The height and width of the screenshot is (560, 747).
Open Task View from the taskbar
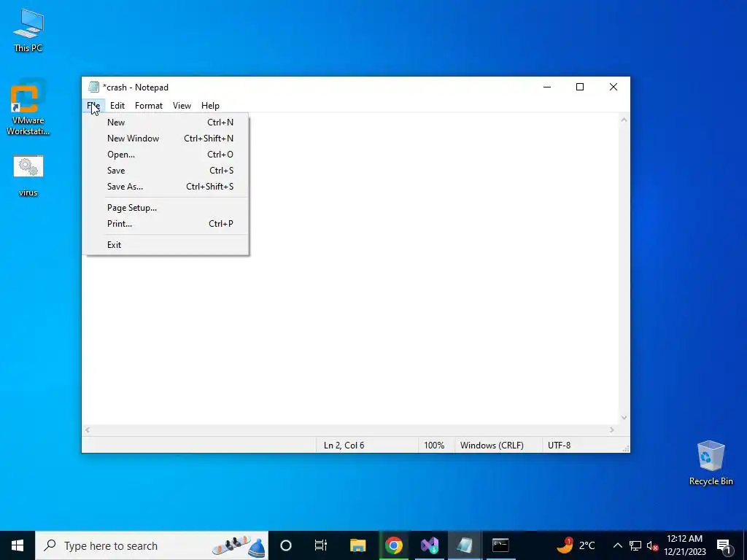321,545
